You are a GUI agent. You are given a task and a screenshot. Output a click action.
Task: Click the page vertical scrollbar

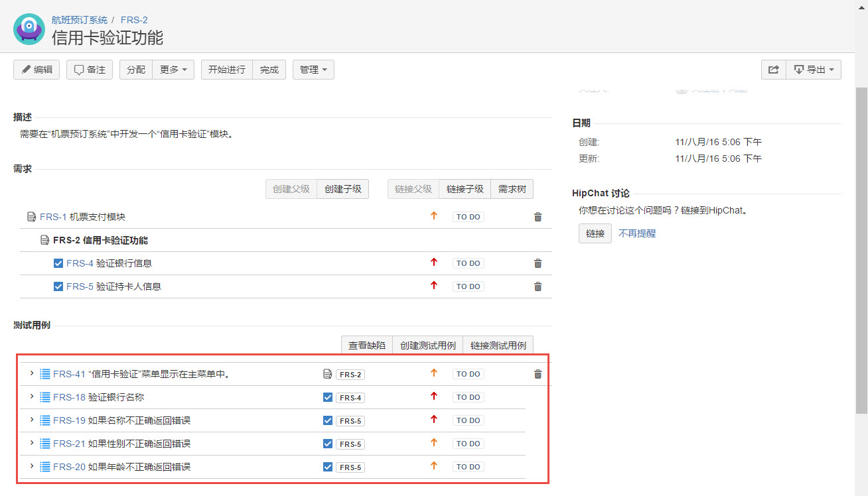click(861, 251)
